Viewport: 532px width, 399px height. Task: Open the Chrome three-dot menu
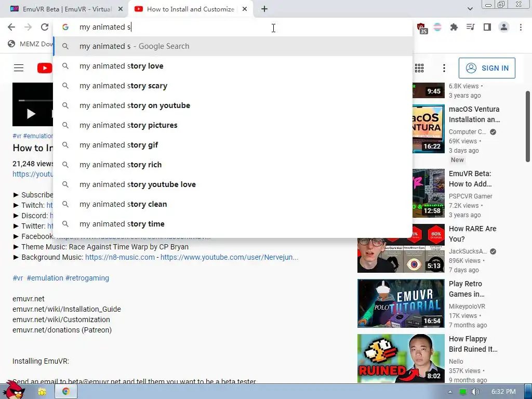point(521,27)
